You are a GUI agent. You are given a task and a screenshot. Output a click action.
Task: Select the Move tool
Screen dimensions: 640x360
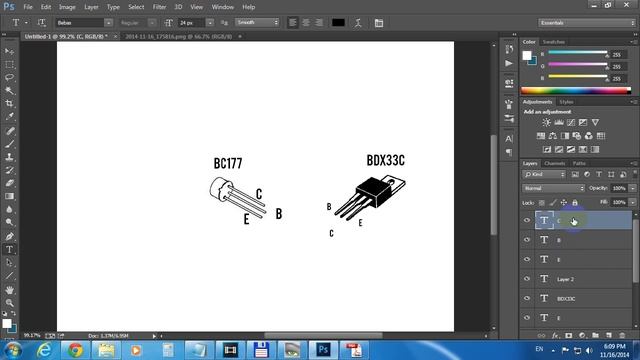pyautogui.click(x=9, y=51)
